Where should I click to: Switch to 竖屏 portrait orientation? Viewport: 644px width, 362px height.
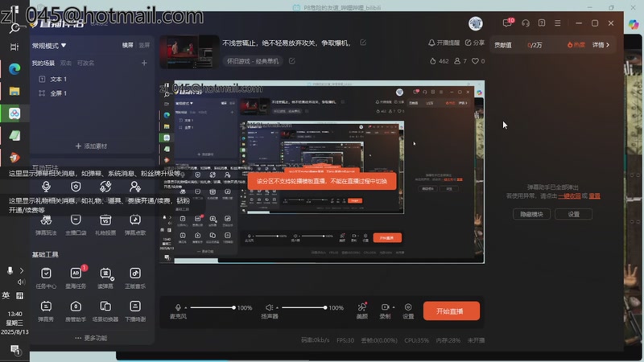click(144, 45)
